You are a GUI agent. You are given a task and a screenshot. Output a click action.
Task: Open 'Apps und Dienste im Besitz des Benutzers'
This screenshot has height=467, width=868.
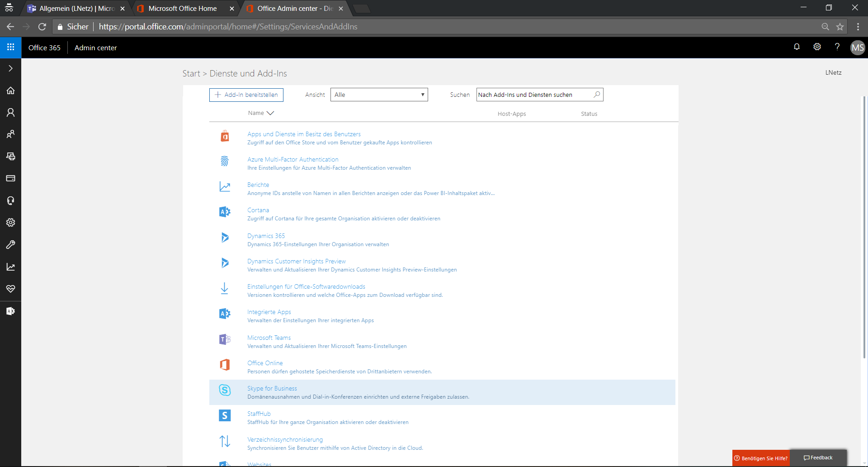tap(304, 134)
